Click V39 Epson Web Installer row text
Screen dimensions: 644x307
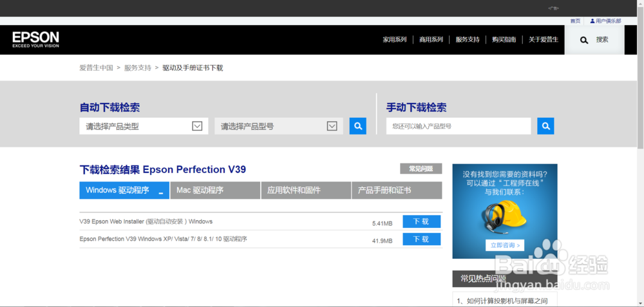coord(146,221)
